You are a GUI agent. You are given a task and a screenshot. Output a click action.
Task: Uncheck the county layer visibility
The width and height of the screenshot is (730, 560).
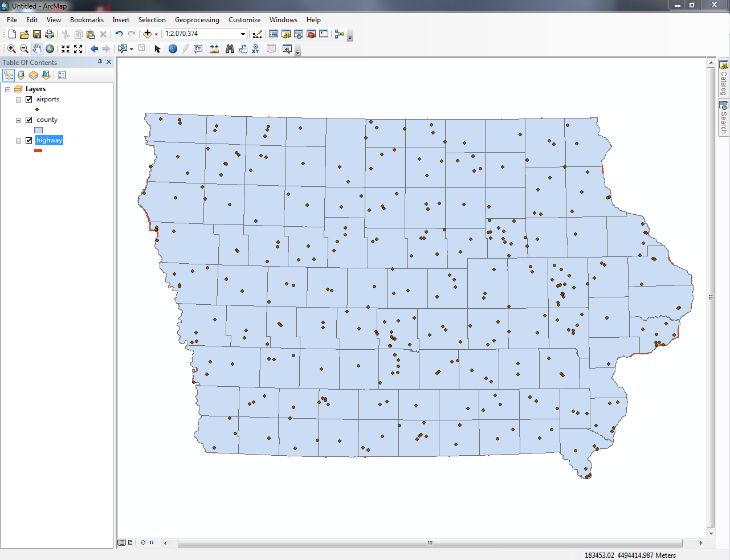click(28, 120)
